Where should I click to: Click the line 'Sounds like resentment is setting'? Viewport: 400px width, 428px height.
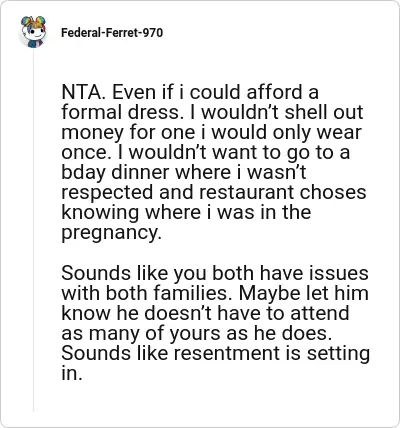(216, 353)
